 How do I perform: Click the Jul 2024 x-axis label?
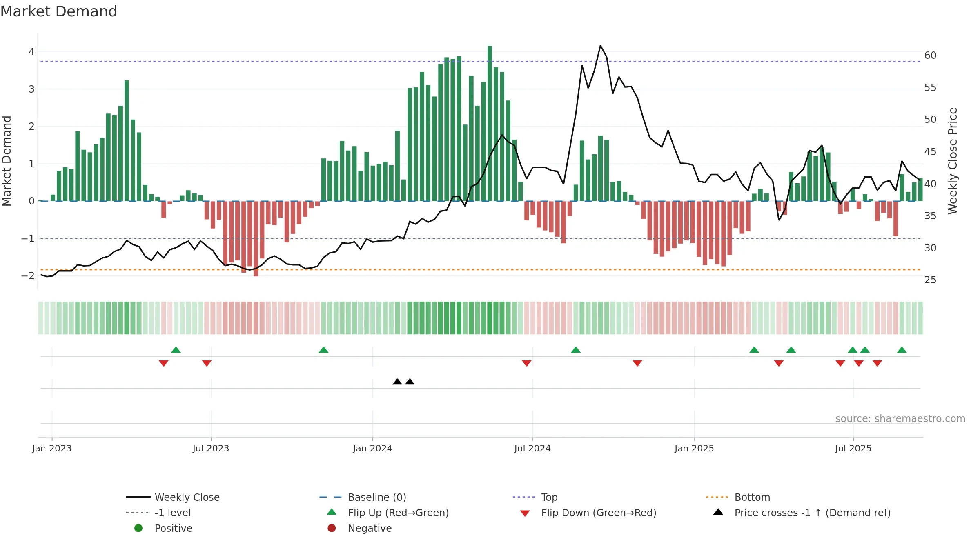(532, 448)
